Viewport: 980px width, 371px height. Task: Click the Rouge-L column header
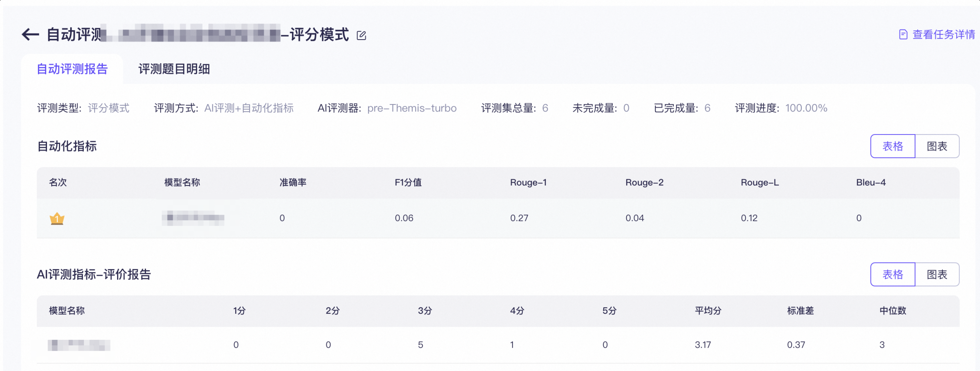coord(760,182)
